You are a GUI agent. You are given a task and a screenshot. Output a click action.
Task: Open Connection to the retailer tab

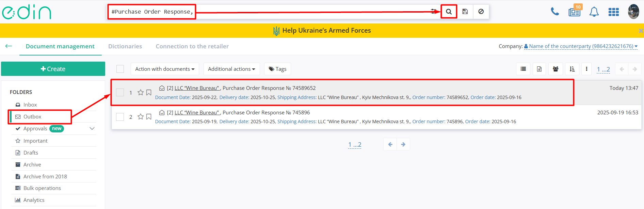click(x=192, y=46)
